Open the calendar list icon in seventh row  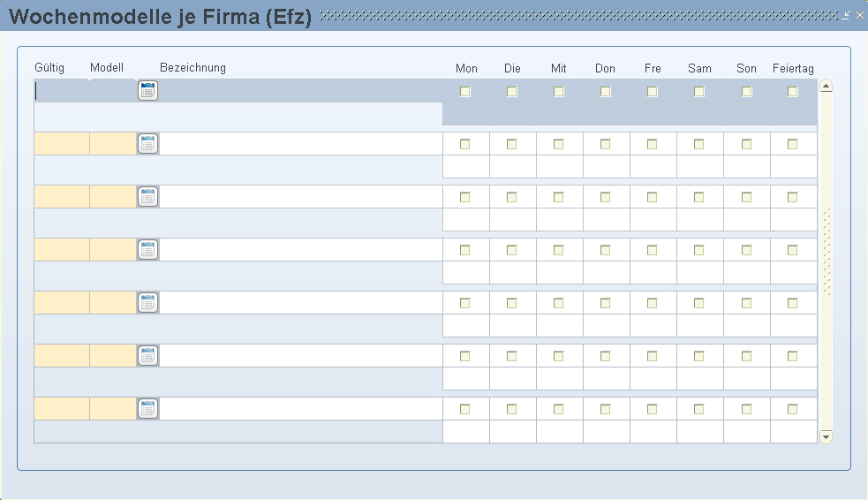147,409
